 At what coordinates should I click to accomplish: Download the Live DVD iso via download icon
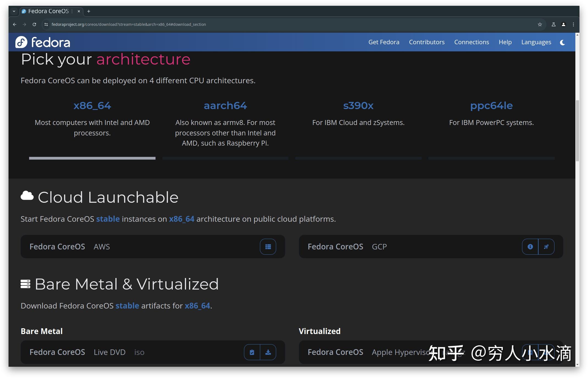[x=268, y=352]
